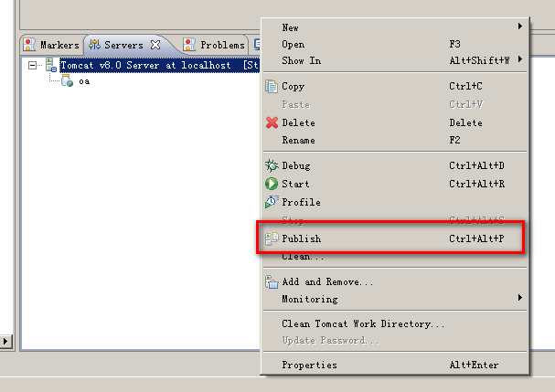555x392 pixels.
Task: Click the oa module icon
Action: point(67,81)
